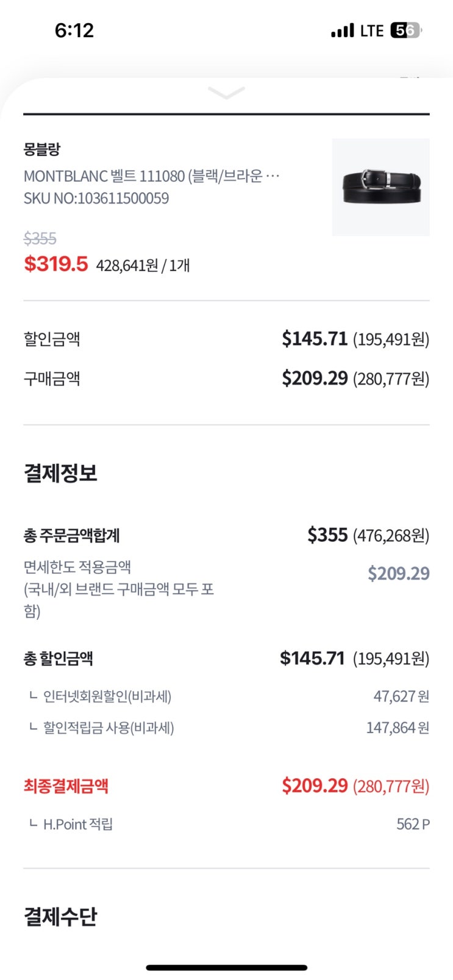Tap the 결제정보 section heading
Viewport: 453px width, 980px height.
tap(60, 473)
